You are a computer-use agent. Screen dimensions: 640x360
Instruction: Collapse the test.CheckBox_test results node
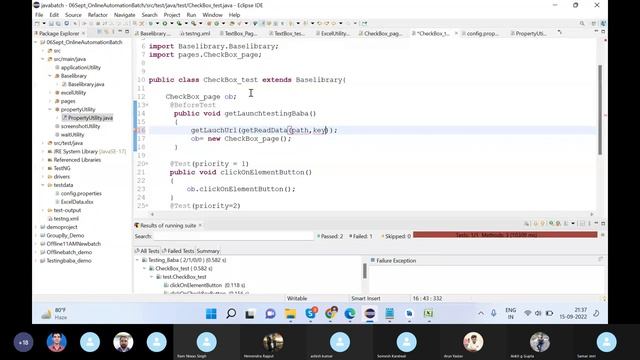click(151, 276)
